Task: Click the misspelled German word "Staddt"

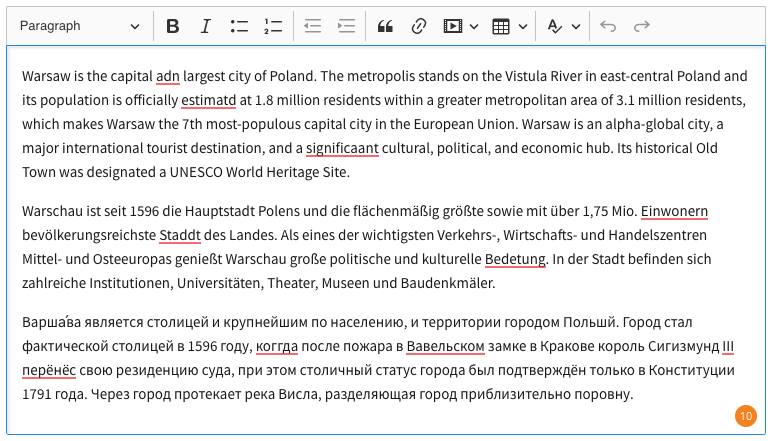Action: tap(179, 236)
